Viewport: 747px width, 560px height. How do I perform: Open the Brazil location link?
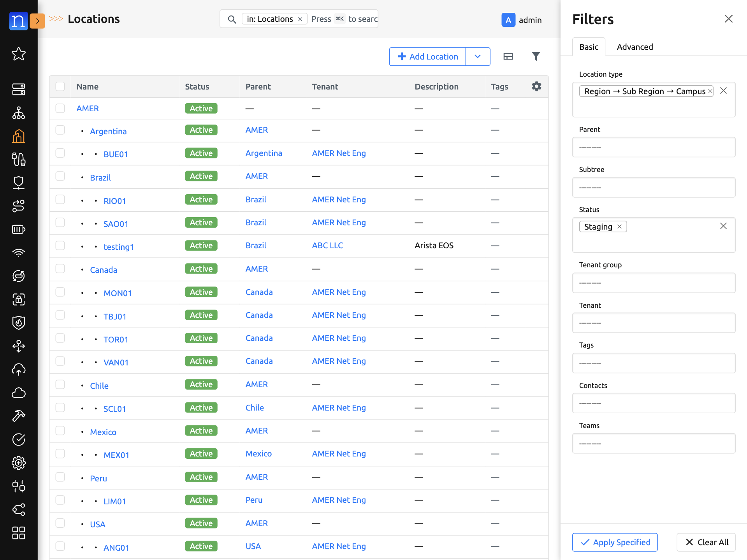click(100, 177)
